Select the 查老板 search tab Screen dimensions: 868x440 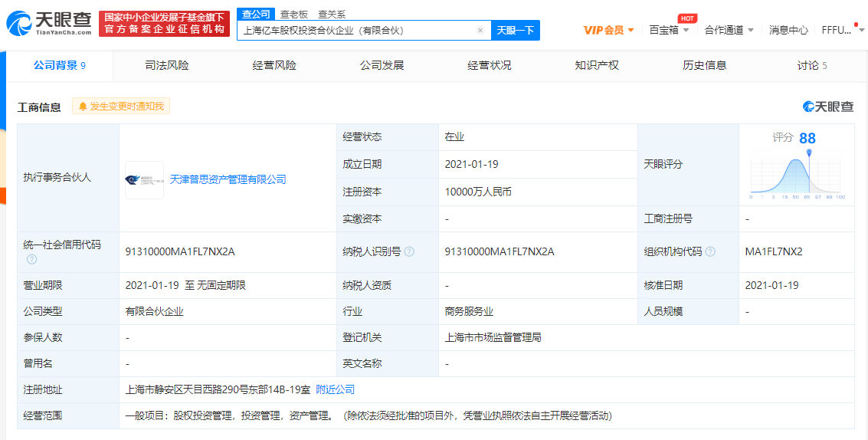[x=293, y=15]
